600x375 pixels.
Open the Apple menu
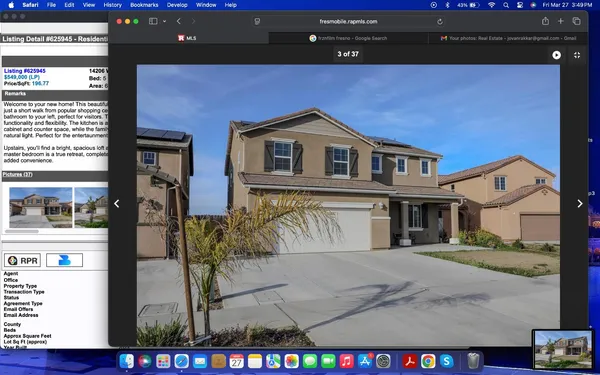[x=11, y=5]
